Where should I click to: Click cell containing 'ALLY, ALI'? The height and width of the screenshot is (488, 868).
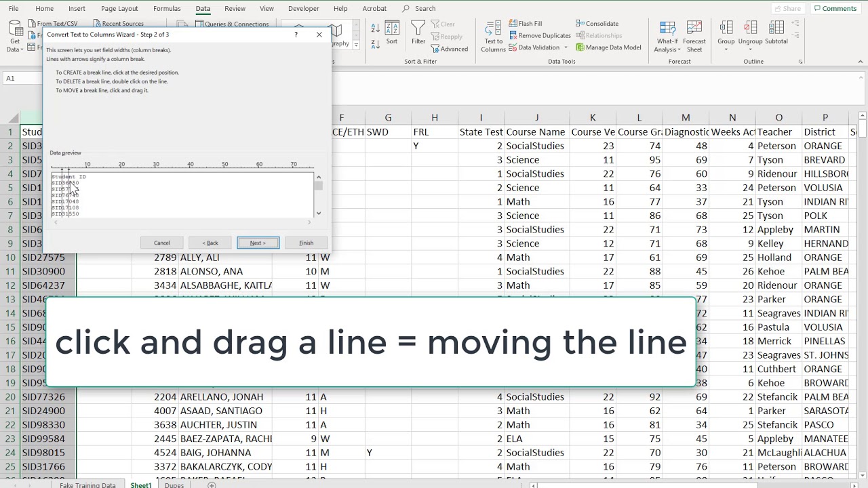225,258
